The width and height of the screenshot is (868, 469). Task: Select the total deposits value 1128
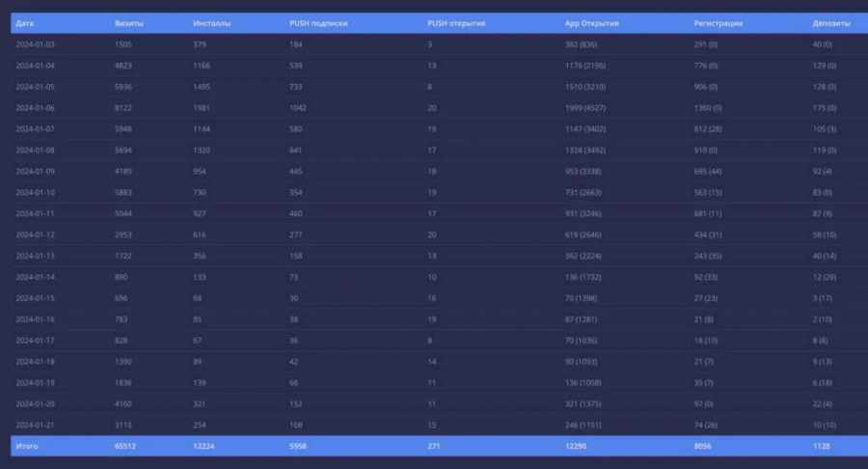pyautogui.click(x=823, y=446)
